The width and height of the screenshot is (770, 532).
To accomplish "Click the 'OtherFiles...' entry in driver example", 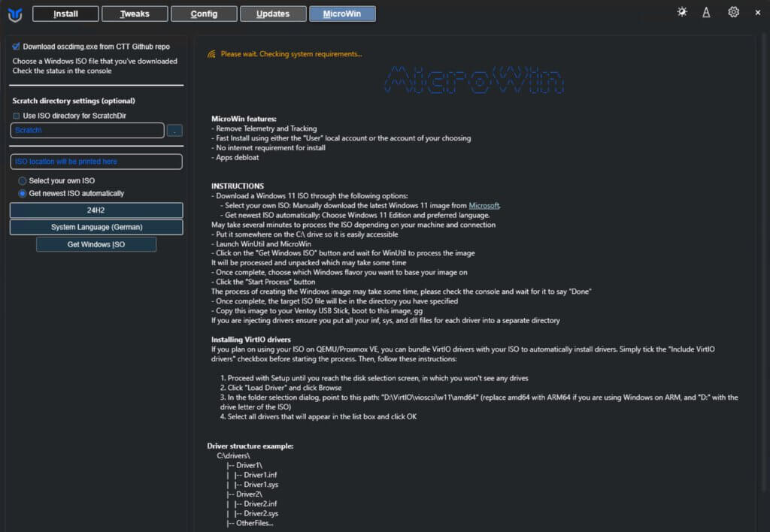I will click(x=254, y=523).
